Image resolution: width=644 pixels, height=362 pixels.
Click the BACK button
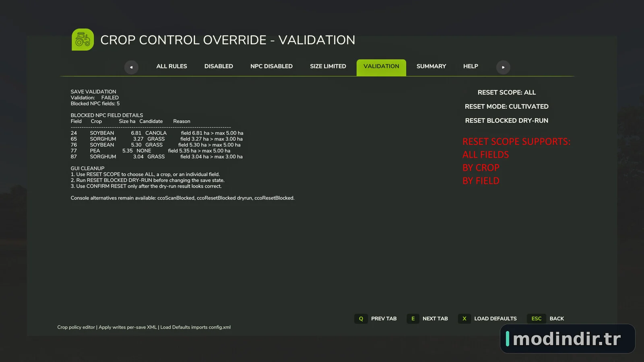click(557, 319)
